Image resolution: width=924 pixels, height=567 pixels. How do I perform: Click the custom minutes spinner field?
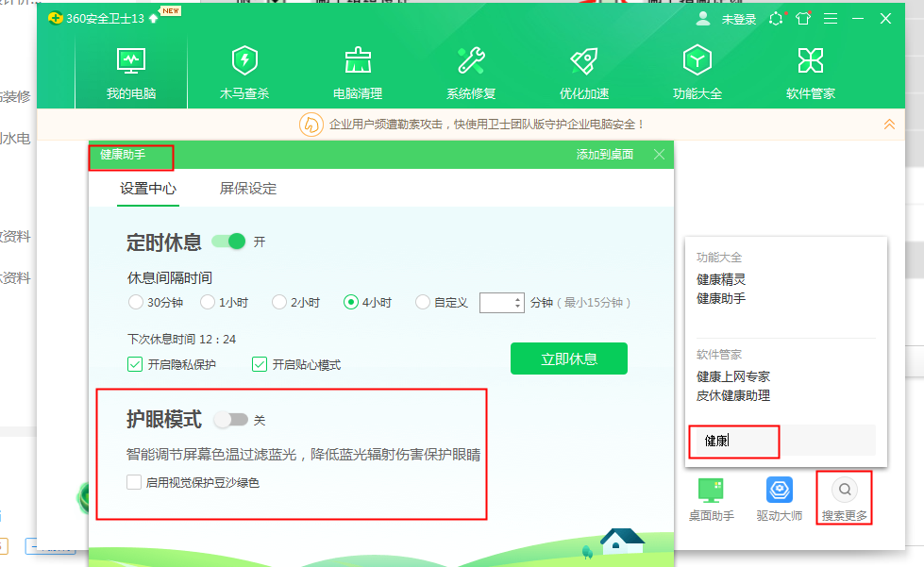pyautogui.click(x=501, y=303)
